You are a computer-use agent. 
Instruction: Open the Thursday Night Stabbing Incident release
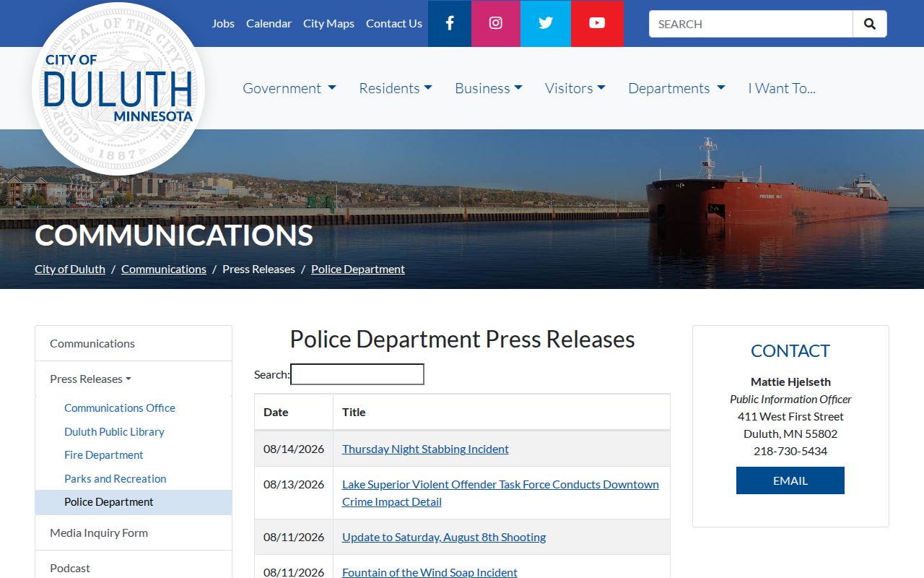click(425, 449)
